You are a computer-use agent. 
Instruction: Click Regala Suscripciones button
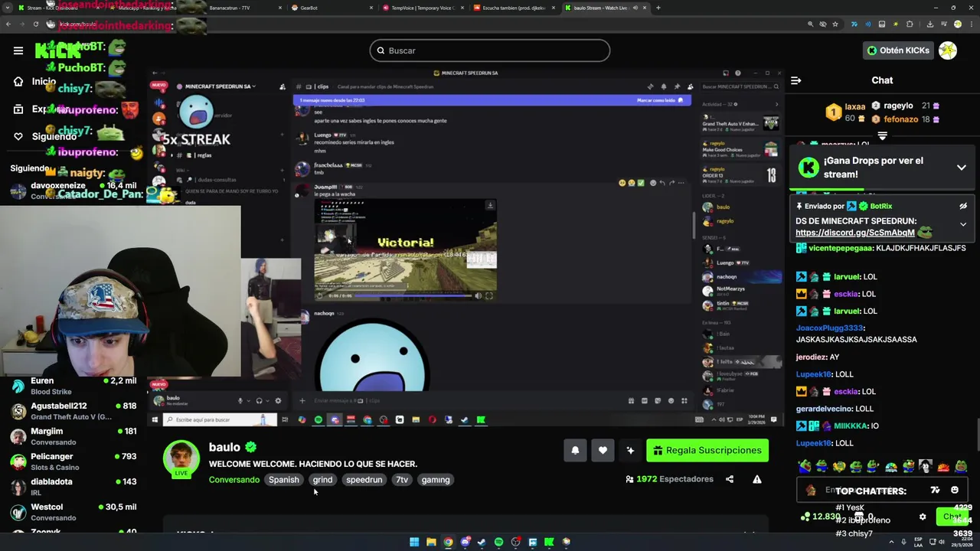[x=707, y=450]
